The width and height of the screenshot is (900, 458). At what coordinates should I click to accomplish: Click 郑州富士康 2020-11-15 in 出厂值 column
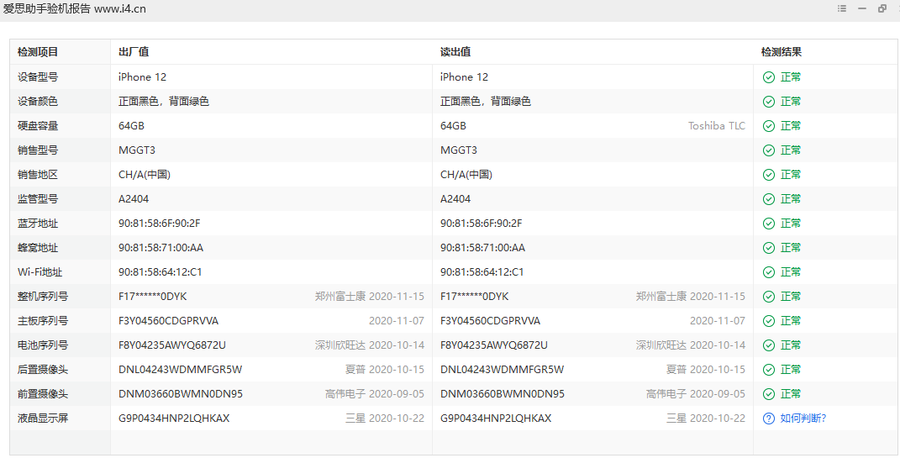[369, 297]
